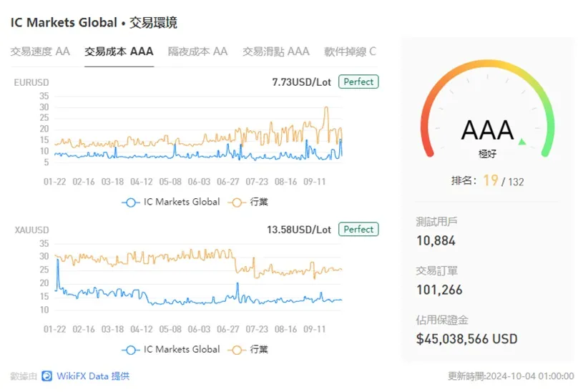Click the Perfect badge next to 13.58USD/Lot
The image size is (583, 392).
[358, 230]
